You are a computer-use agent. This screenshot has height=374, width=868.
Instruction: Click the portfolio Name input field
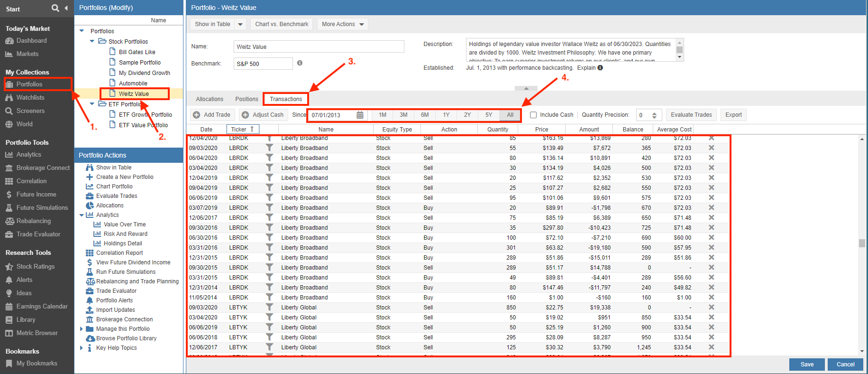pos(319,47)
